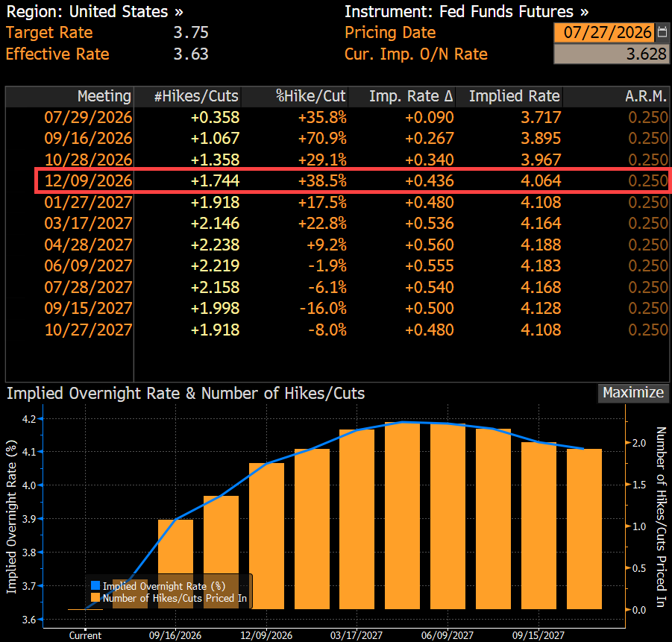Click the +0.560 implied rate change cell
This screenshot has width=672, height=642.
coord(429,245)
